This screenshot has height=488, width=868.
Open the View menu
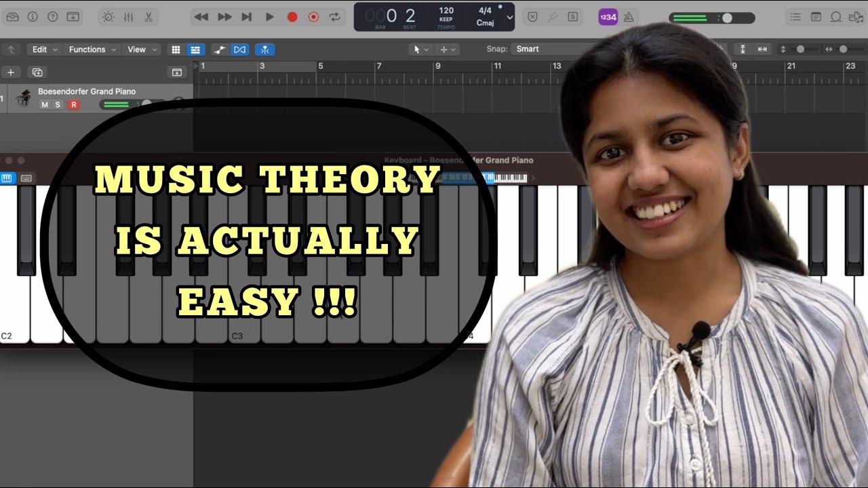click(141, 49)
